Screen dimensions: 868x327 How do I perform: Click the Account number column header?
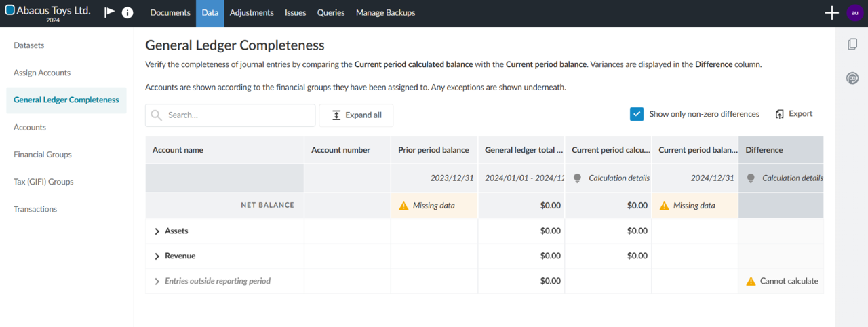coord(347,150)
